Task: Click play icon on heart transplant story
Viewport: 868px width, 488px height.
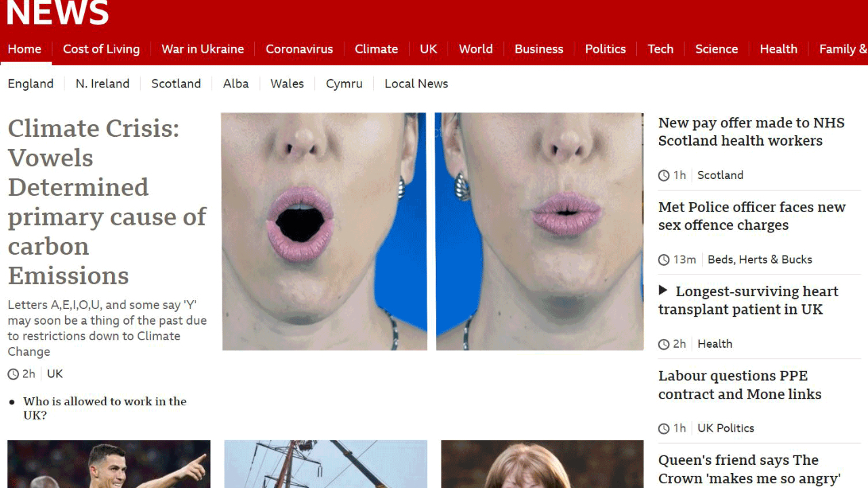Action: 663,291
